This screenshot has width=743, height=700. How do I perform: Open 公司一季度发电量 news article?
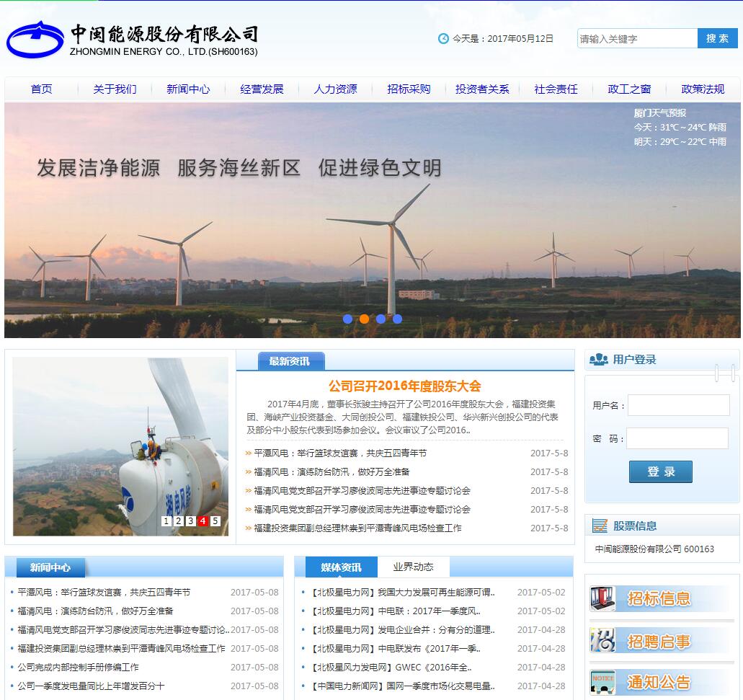[91, 686]
